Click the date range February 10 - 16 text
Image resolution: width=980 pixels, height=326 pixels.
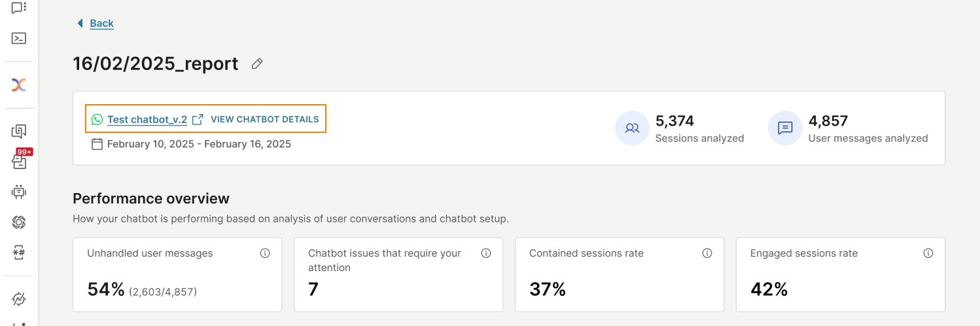pyautogui.click(x=199, y=144)
